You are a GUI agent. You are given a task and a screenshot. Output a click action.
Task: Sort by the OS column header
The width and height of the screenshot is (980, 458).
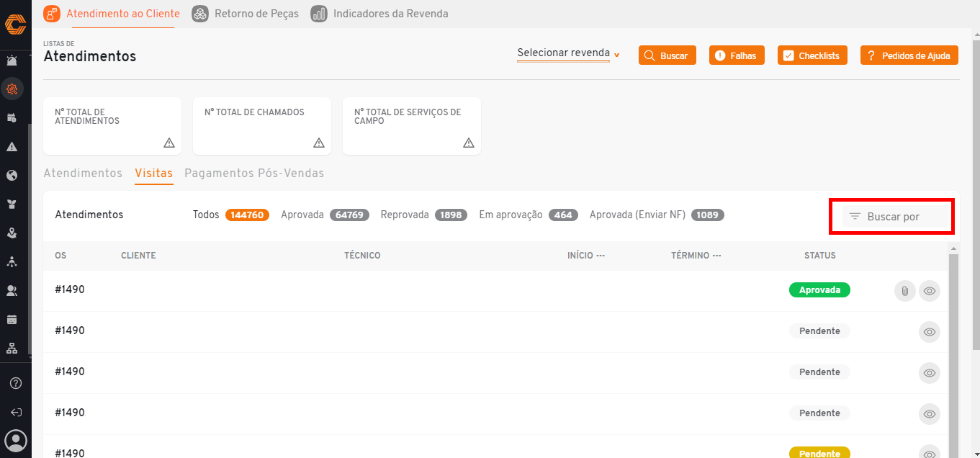pyautogui.click(x=60, y=256)
